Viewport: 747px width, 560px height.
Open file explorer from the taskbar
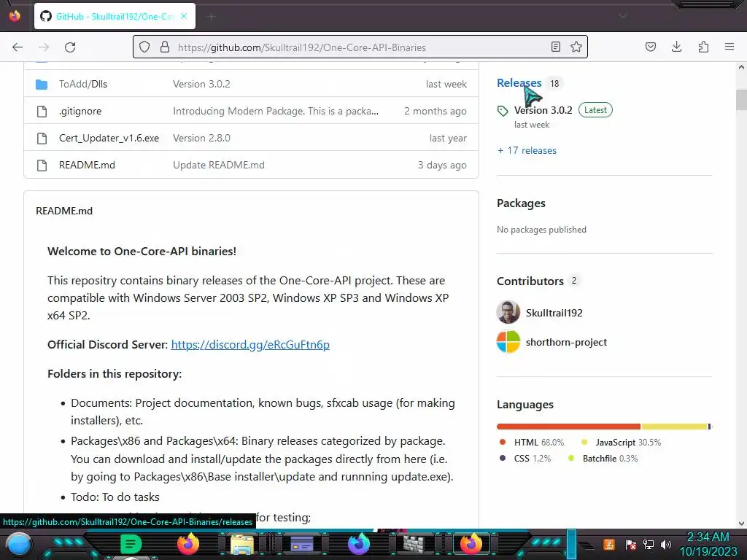(x=242, y=544)
